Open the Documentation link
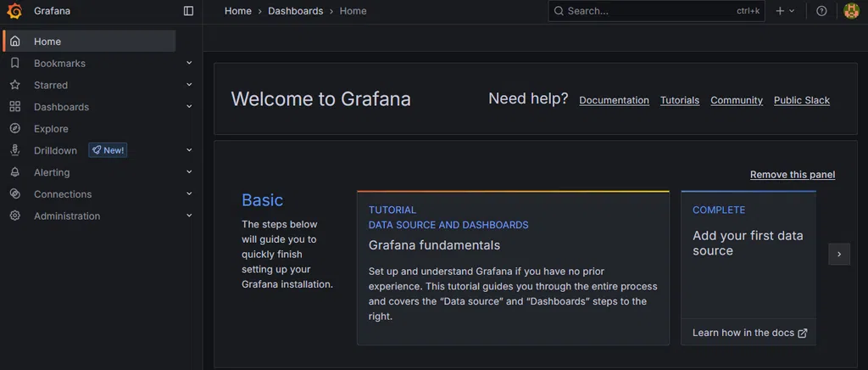Screen dimensions: 868x370 (x=614, y=100)
